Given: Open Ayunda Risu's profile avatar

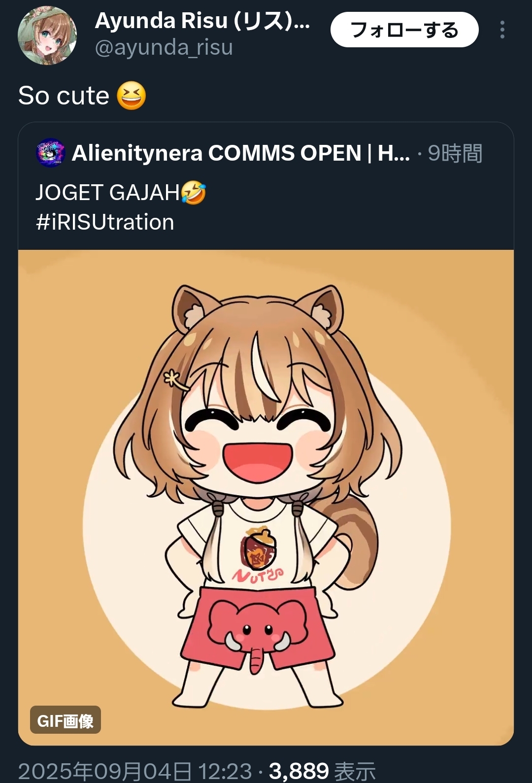Looking at the screenshot, I should coord(47,35).
